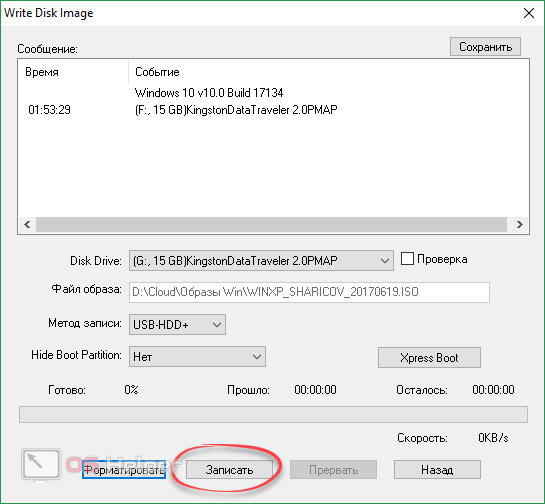Expand the Disk Drive dropdown
The image size is (545, 504).
click(261, 260)
